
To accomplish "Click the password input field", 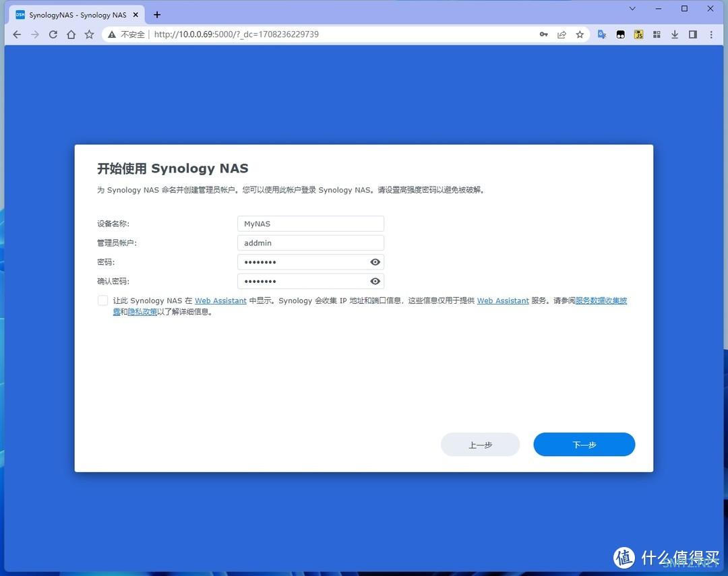I will pyautogui.click(x=311, y=262).
